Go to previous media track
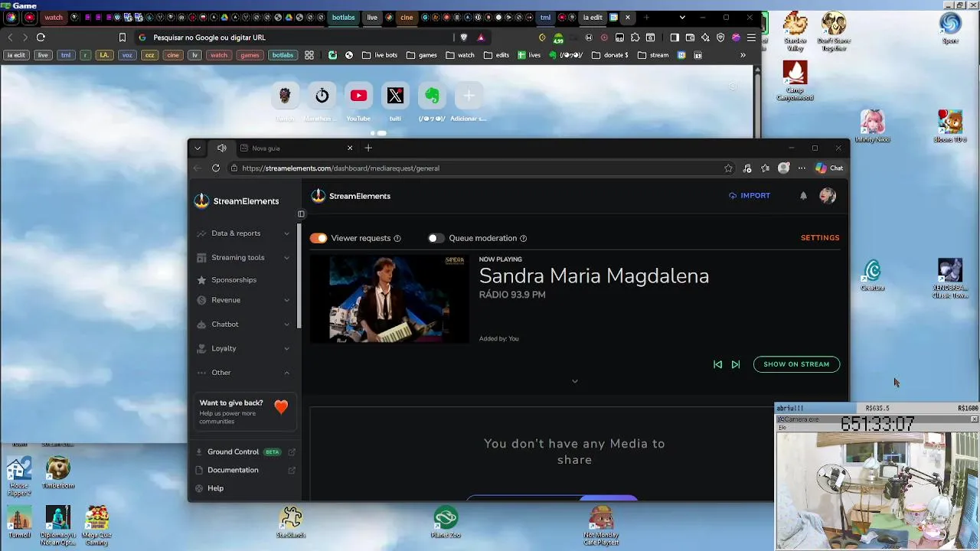Screen dimensions: 980x551 pos(717,364)
